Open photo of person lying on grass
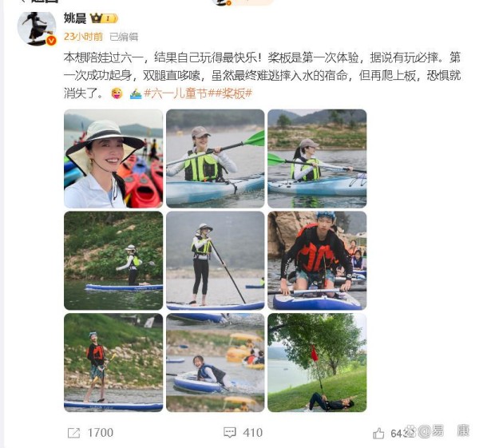This screenshot has width=479, height=448. coord(317,363)
